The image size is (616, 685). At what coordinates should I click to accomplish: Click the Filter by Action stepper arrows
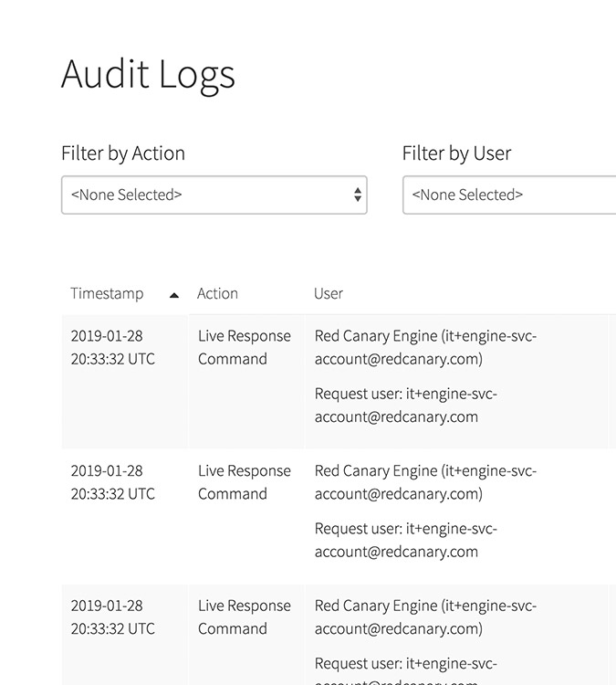pyautogui.click(x=357, y=195)
